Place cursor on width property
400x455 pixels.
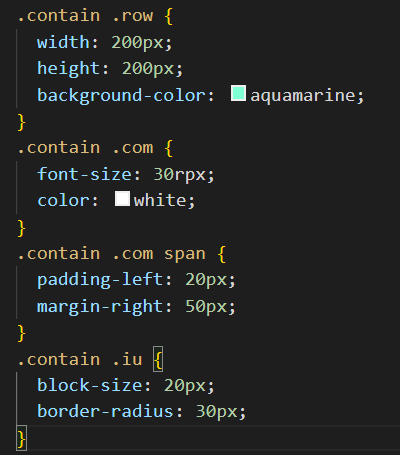(x=63, y=42)
